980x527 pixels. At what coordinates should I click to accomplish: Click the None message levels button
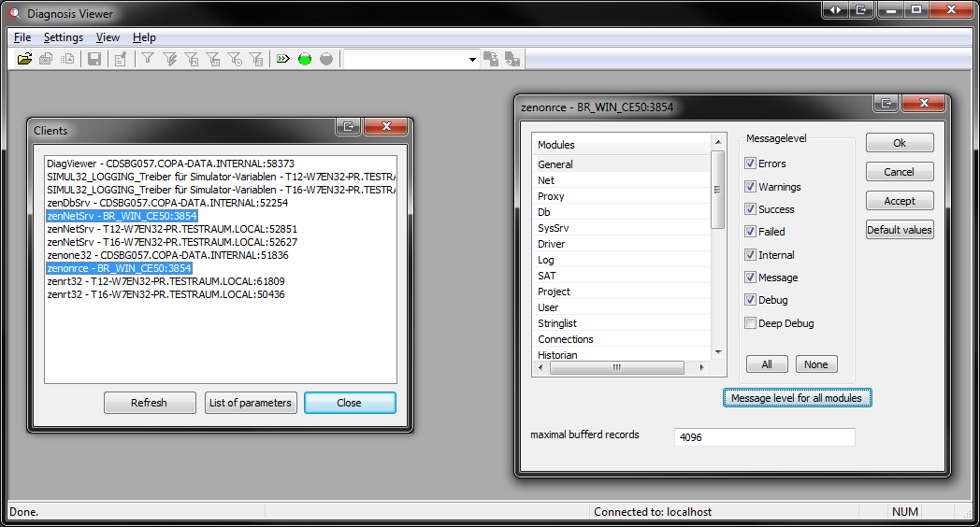coord(816,364)
